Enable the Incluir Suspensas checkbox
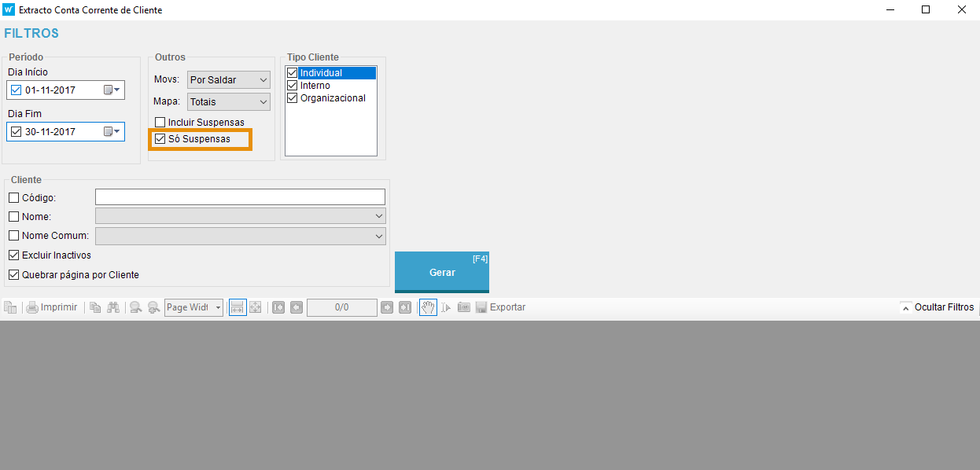The height and width of the screenshot is (470, 980). [x=160, y=123]
